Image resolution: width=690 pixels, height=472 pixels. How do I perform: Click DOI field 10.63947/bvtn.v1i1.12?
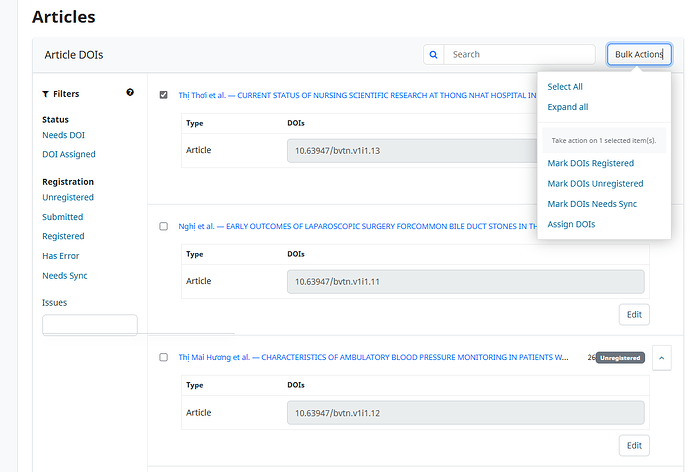(x=466, y=413)
